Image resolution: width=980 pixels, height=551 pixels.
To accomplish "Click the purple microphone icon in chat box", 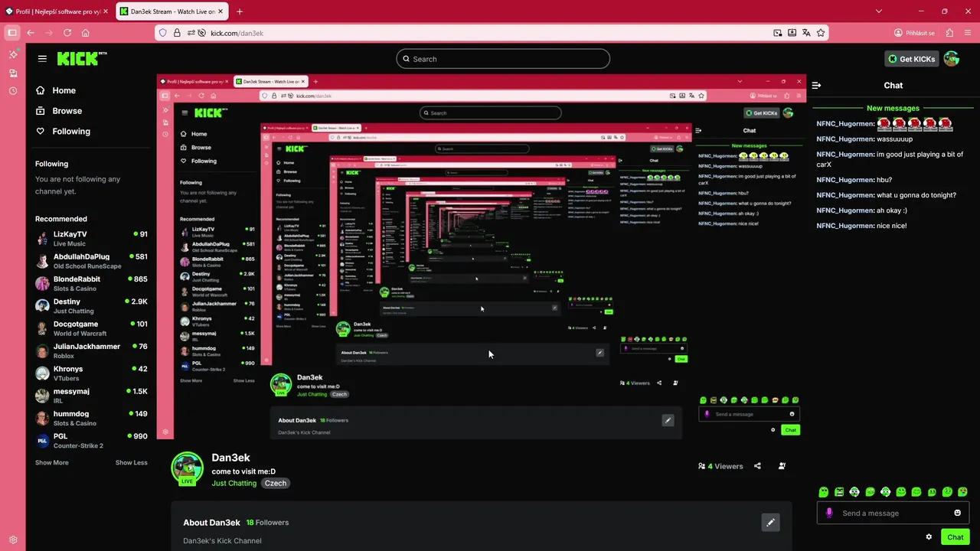I will 829,513.
